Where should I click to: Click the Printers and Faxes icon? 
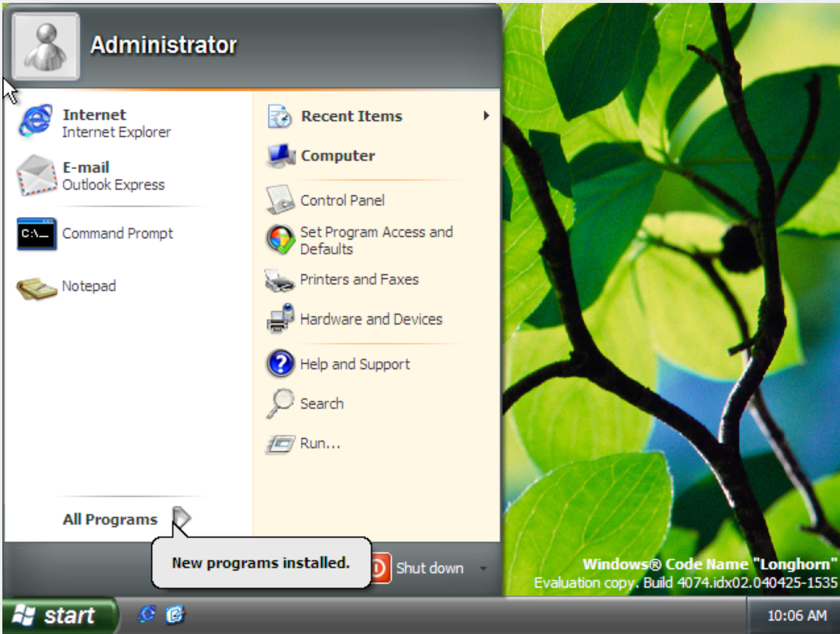pos(280,280)
